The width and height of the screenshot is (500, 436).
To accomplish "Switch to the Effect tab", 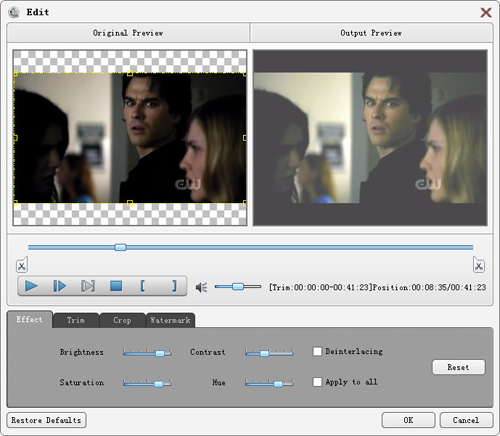I will pos(29,320).
